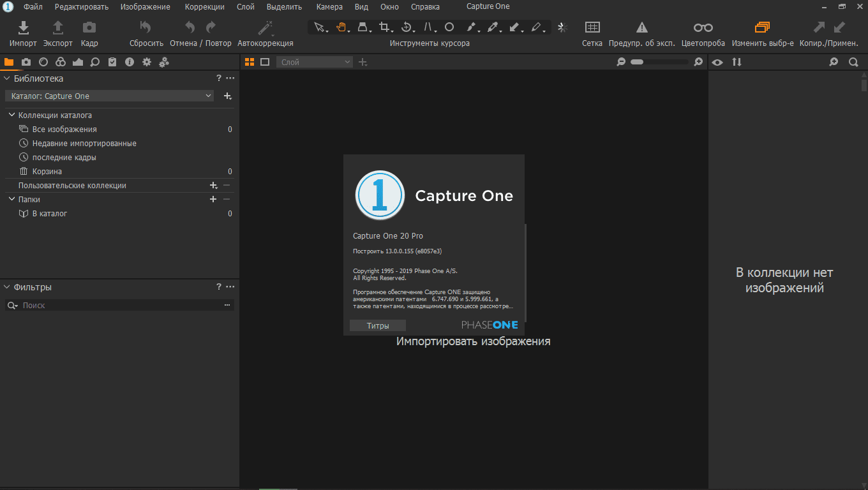The height and width of the screenshot is (490, 868).
Task: Select the keystone cursor tool
Action: click(x=363, y=27)
